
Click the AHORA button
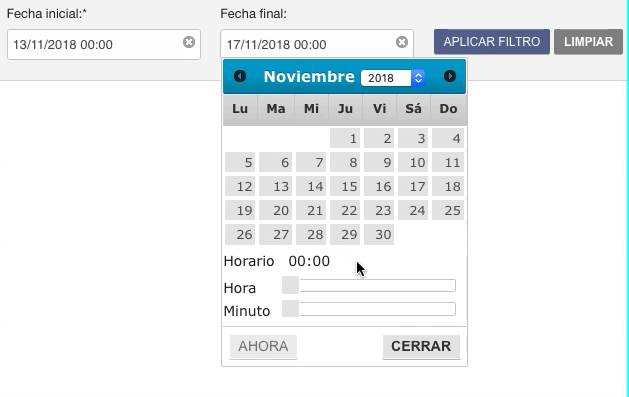tap(263, 346)
